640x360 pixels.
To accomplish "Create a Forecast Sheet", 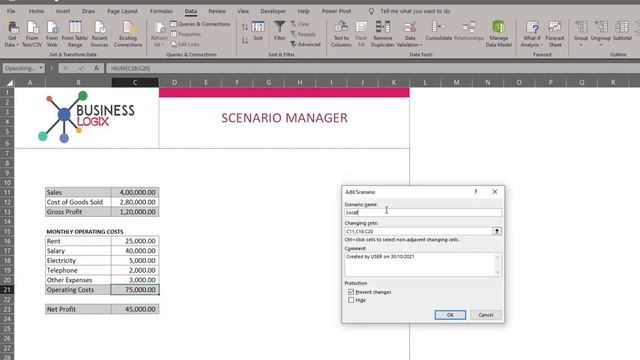I will tap(555, 34).
